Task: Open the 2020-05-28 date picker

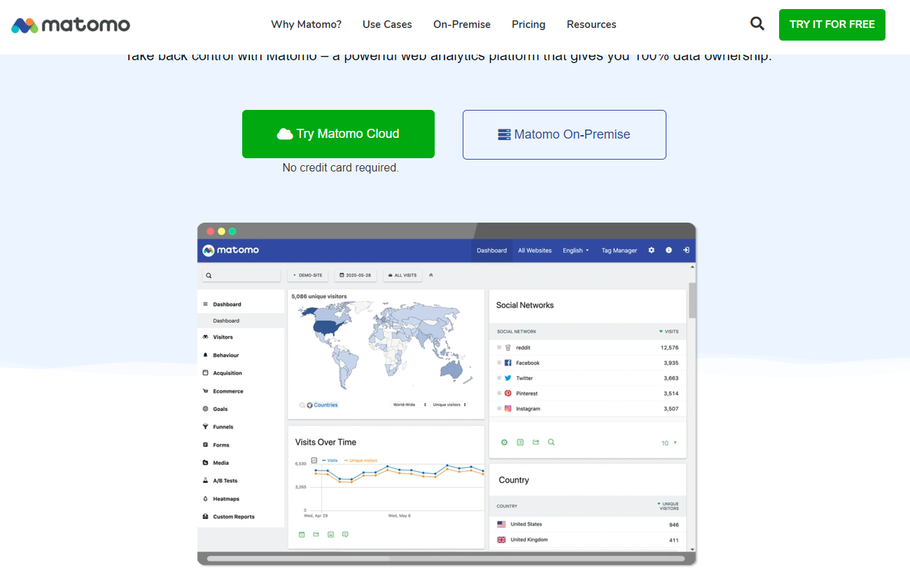Action: pyautogui.click(x=356, y=275)
